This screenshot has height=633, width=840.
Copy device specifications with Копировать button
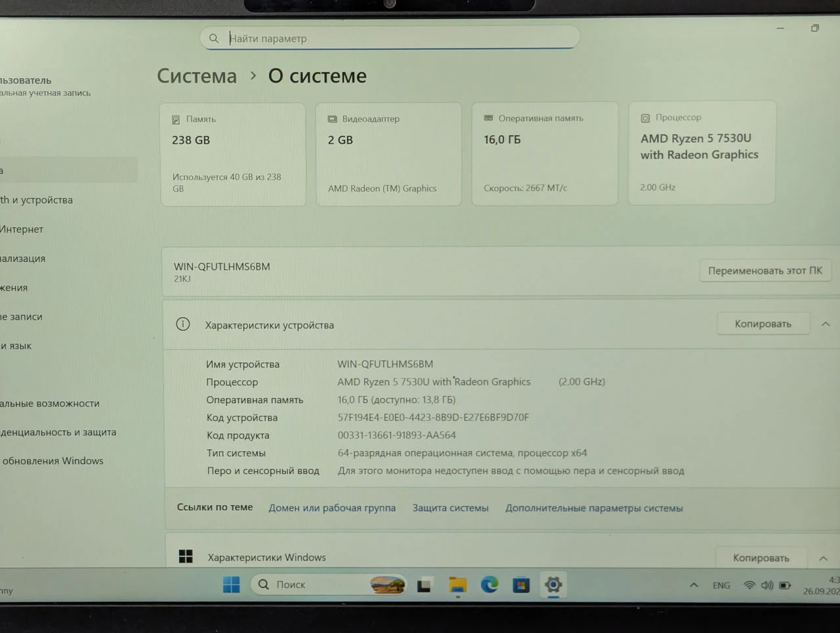point(763,324)
